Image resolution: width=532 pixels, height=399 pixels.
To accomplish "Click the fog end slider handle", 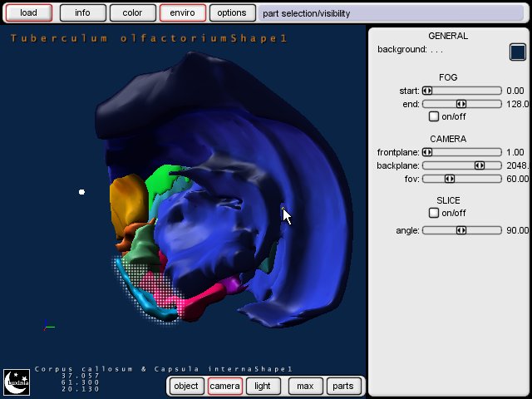I will point(461,104).
